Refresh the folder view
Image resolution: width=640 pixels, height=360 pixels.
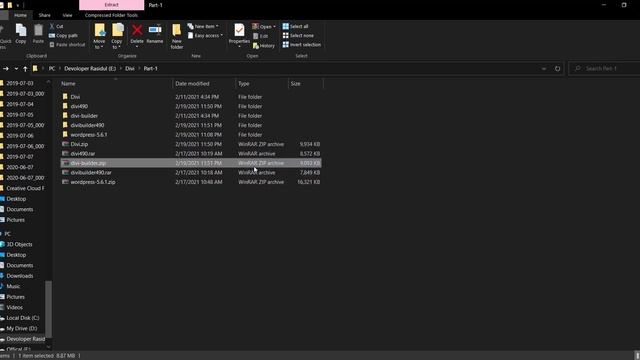558,69
